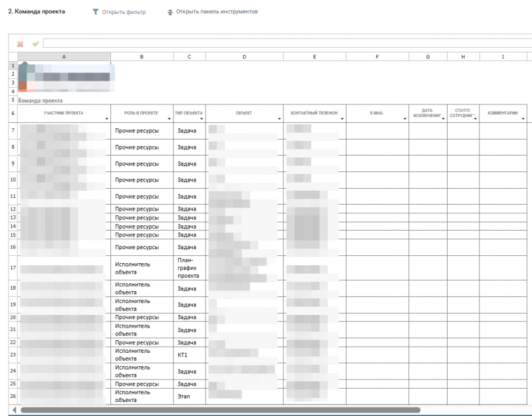The height and width of the screenshot is (416, 532).
Task: Click 'Открыть панель инструментов' link
Action: [216, 12]
